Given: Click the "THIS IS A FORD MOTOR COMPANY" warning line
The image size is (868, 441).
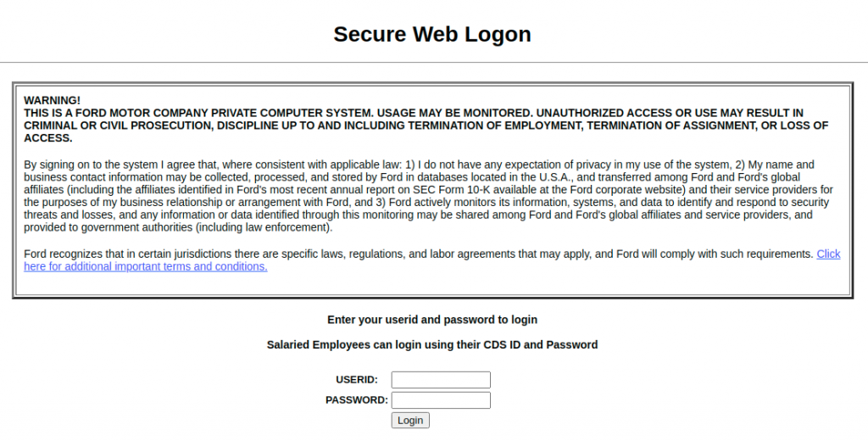Looking at the screenshot, I should point(414,113).
